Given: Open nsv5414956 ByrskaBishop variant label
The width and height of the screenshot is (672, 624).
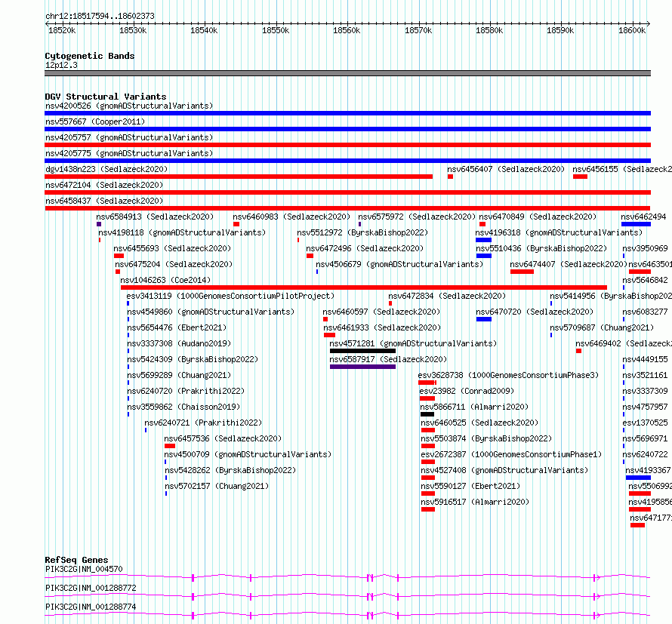Looking at the screenshot, I should 611,296.
